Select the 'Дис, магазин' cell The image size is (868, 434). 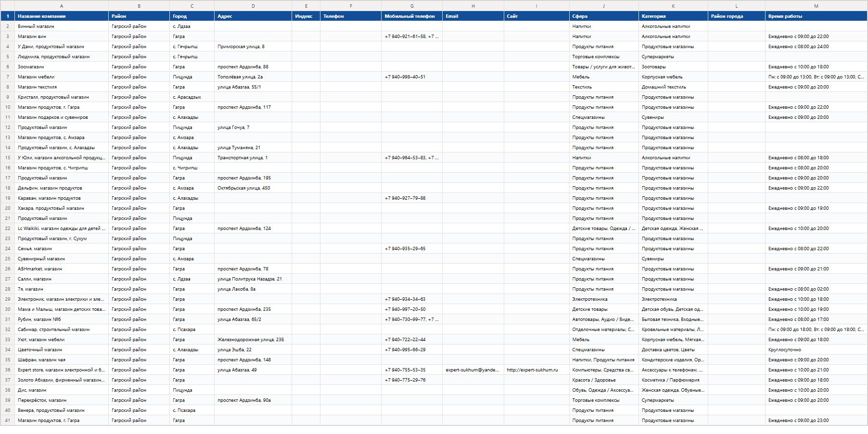pyautogui.click(x=62, y=390)
